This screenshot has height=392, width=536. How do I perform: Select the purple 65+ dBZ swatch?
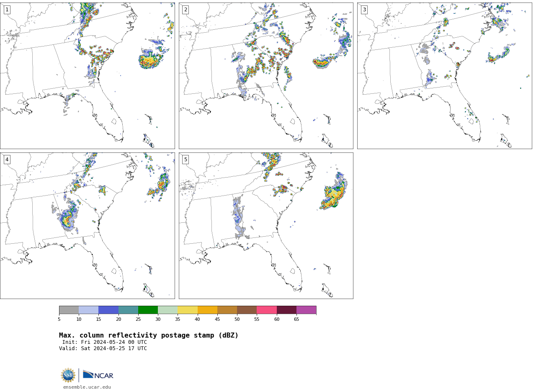tap(307, 310)
